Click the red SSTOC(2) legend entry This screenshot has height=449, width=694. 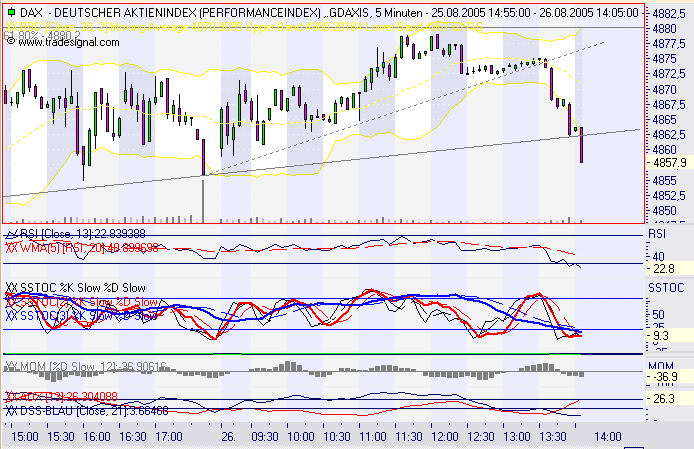pyautogui.click(x=82, y=302)
